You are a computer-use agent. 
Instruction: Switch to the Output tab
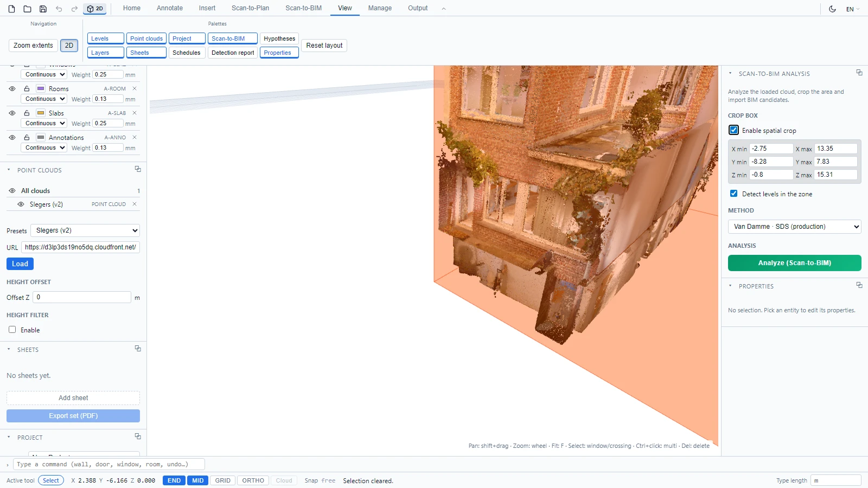(x=418, y=8)
